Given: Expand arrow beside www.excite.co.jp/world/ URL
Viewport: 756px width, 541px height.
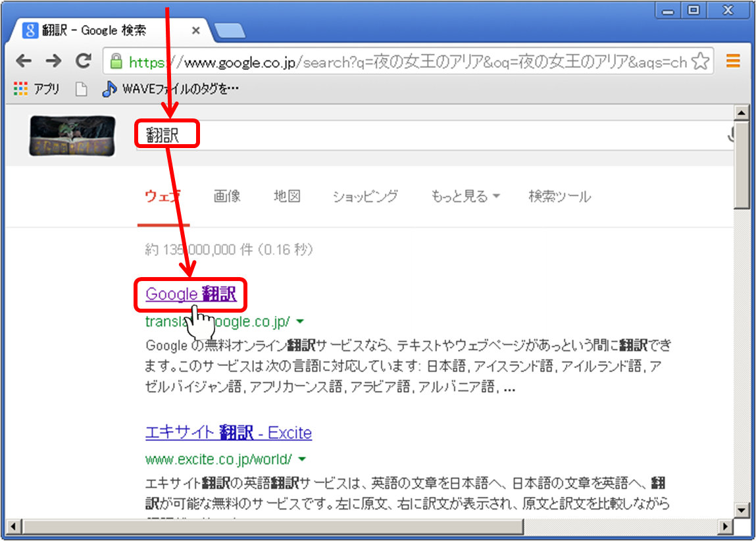Looking at the screenshot, I should tap(301, 458).
